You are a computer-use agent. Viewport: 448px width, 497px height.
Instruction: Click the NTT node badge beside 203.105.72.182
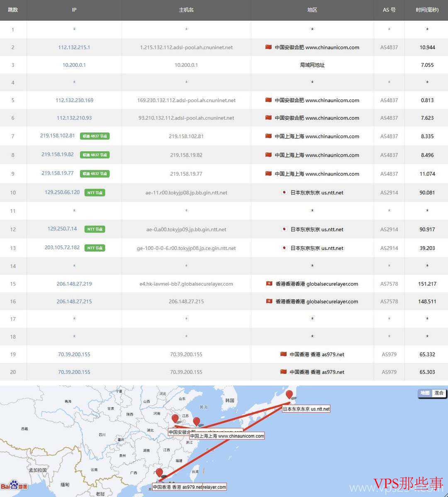[x=95, y=248]
